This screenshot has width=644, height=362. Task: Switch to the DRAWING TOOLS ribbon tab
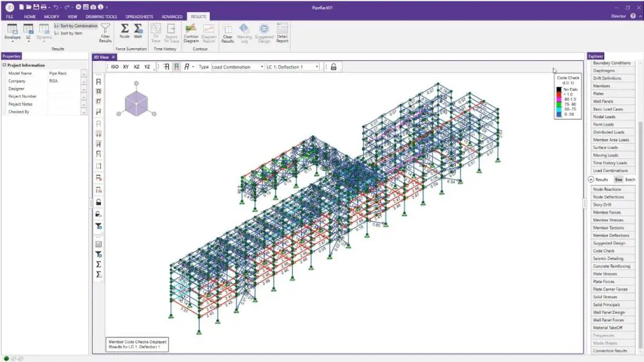click(101, 16)
